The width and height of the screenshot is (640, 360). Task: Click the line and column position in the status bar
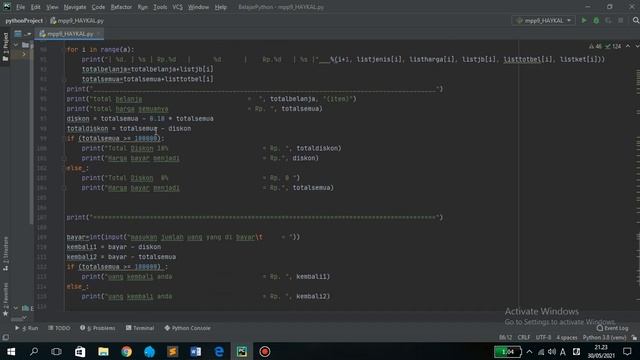click(x=505, y=338)
